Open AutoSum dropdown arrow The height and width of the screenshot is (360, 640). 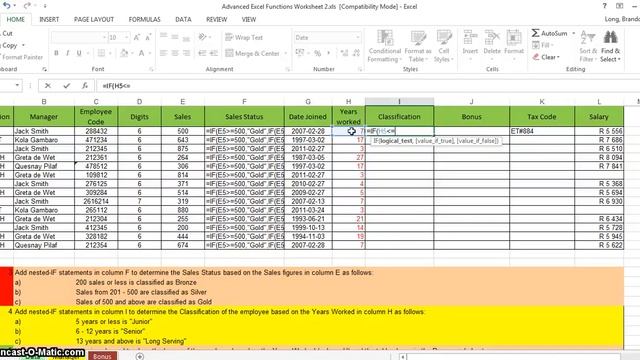[573, 33]
